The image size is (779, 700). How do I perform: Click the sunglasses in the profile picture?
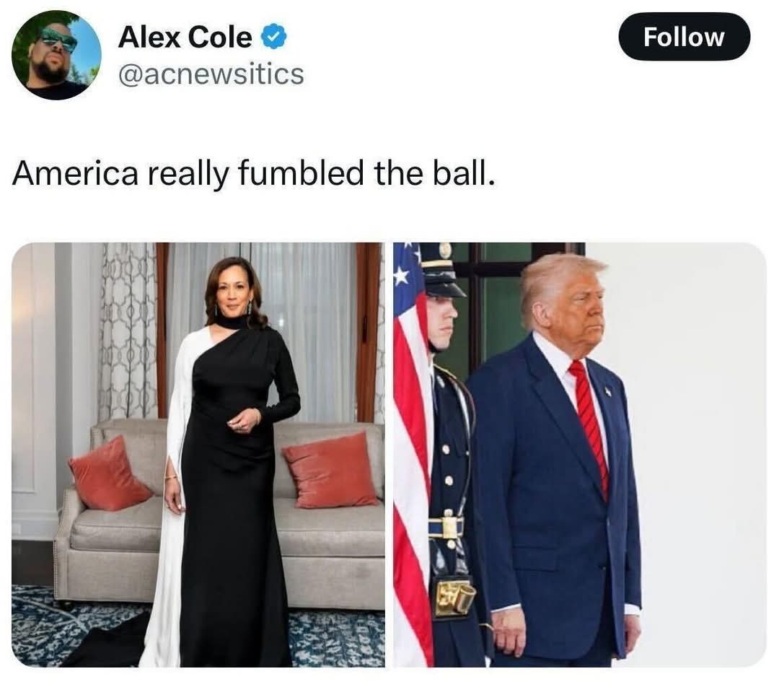(x=58, y=39)
